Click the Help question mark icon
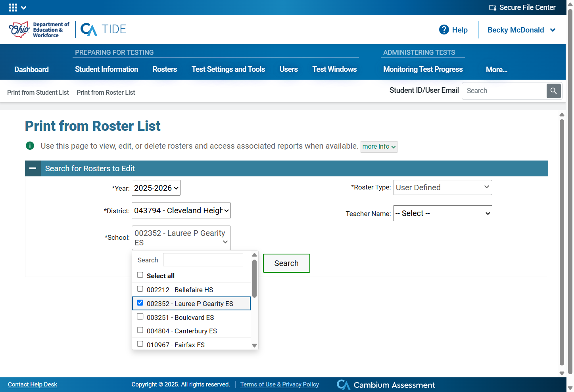 [x=444, y=30]
